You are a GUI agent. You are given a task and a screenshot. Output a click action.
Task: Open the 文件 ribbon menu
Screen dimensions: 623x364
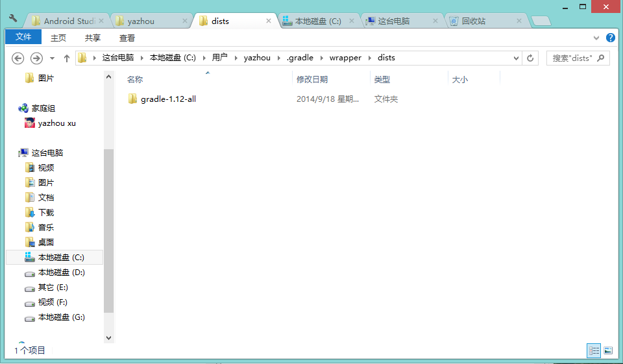coord(23,37)
